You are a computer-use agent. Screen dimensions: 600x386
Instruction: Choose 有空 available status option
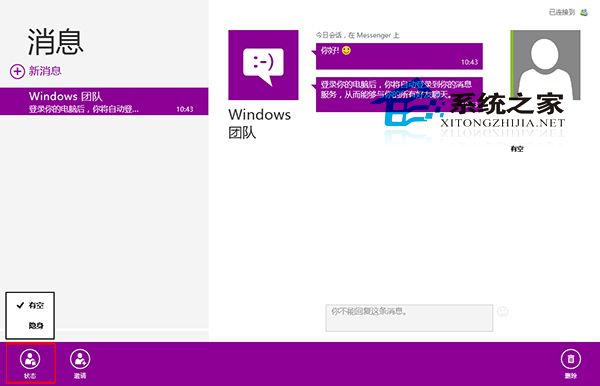(30, 305)
